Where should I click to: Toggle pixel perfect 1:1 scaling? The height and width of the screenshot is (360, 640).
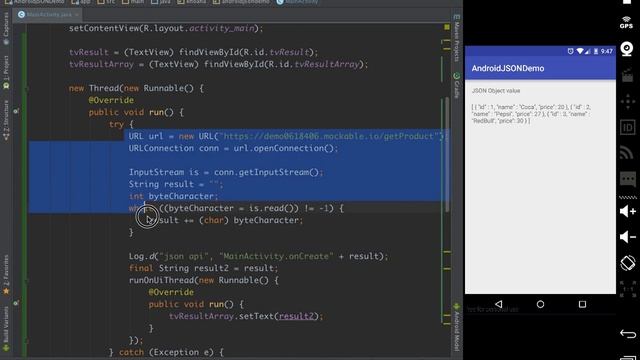pyautogui.click(x=627, y=289)
